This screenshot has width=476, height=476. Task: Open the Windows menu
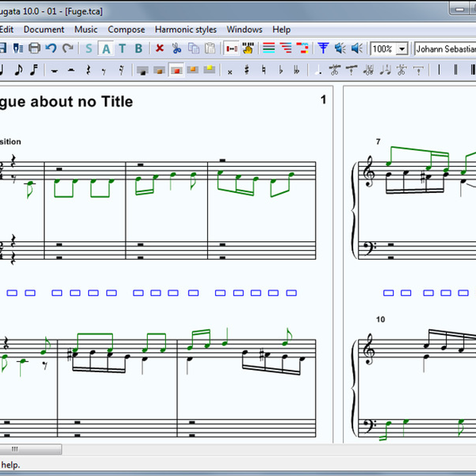245,29
